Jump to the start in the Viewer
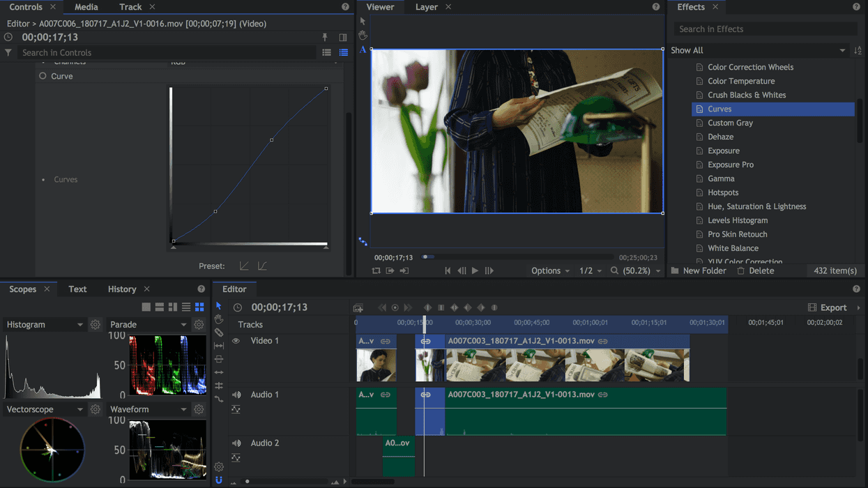 point(448,270)
